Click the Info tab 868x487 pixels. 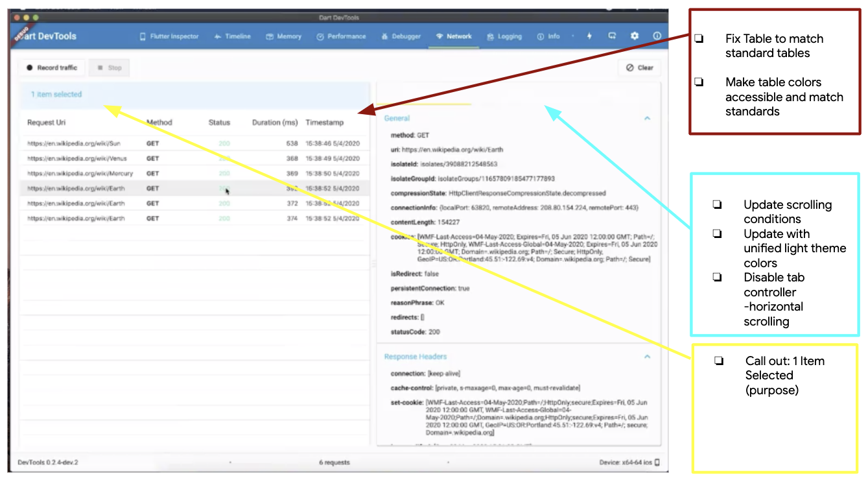(549, 36)
